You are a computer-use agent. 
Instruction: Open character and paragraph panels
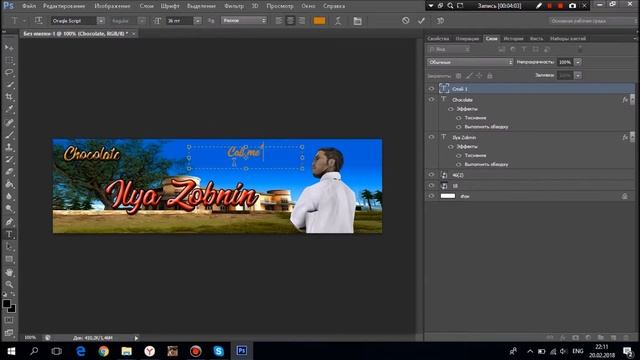358,21
